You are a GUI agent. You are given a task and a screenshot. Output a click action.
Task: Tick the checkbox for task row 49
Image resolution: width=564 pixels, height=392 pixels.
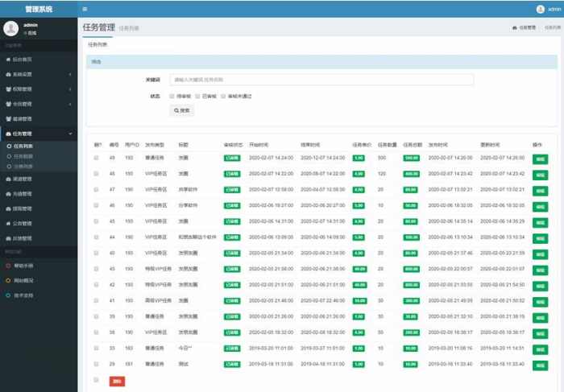pyautogui.click(x=96, y=158)
